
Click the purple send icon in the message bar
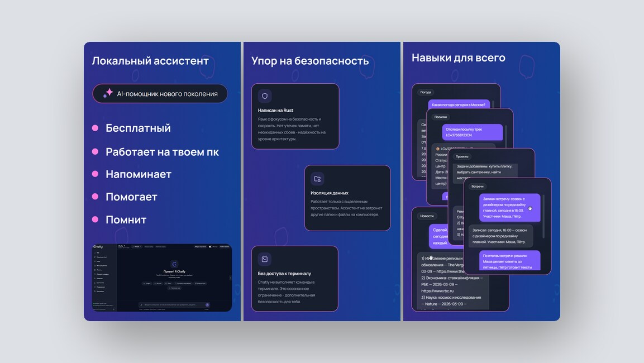pos(207,305)
